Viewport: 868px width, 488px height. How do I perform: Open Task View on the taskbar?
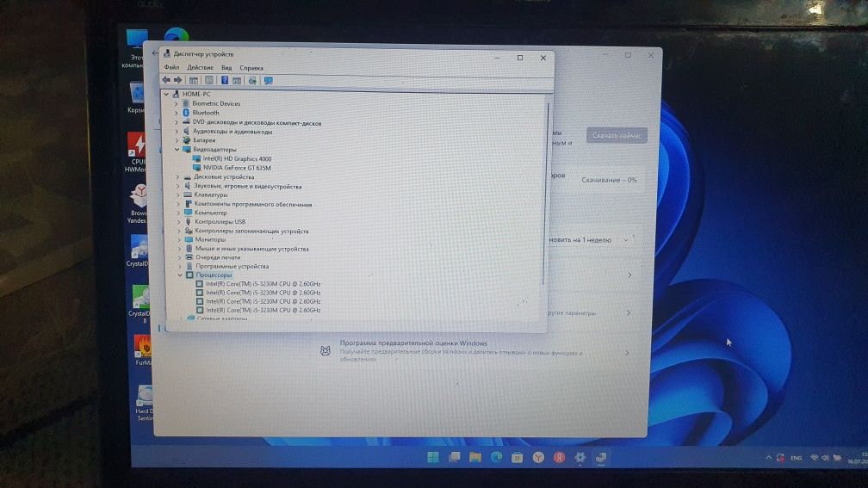click(x=455, y=457)
